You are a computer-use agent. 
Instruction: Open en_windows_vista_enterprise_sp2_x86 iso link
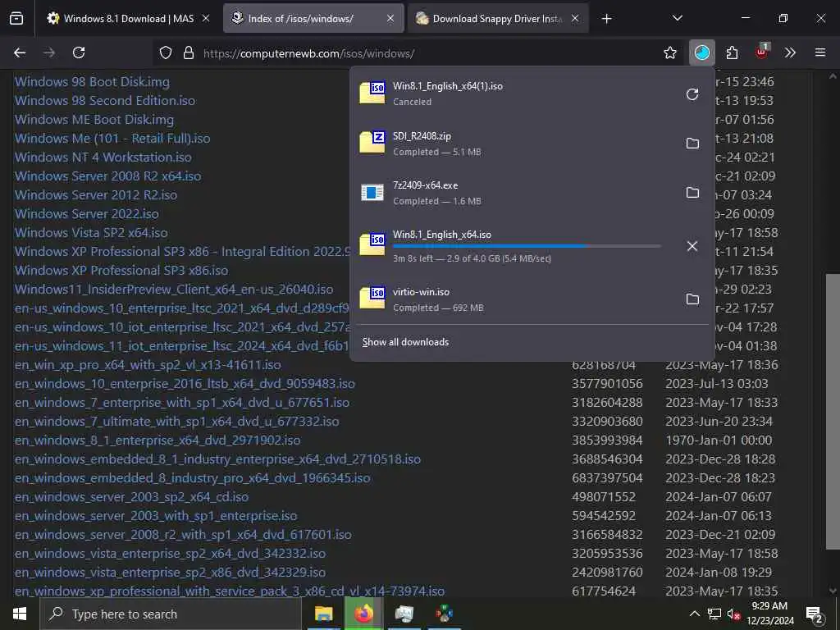pos(170,573)
